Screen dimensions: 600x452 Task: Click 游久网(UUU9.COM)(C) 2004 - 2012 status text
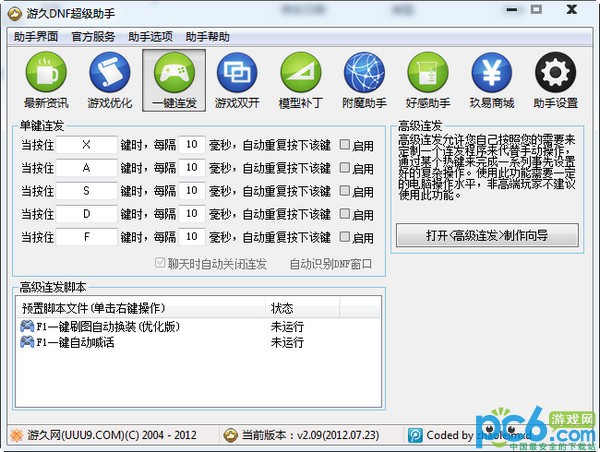[x=112, y=435]
